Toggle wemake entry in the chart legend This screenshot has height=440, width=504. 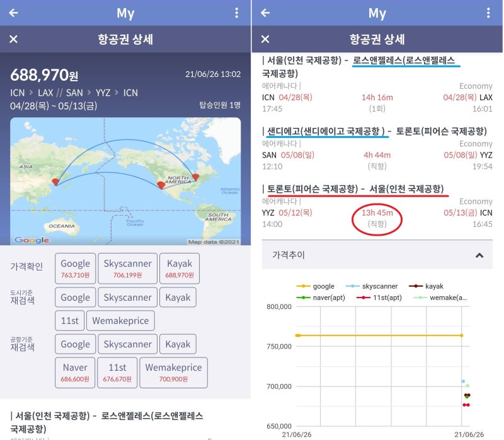click(445, 297)
